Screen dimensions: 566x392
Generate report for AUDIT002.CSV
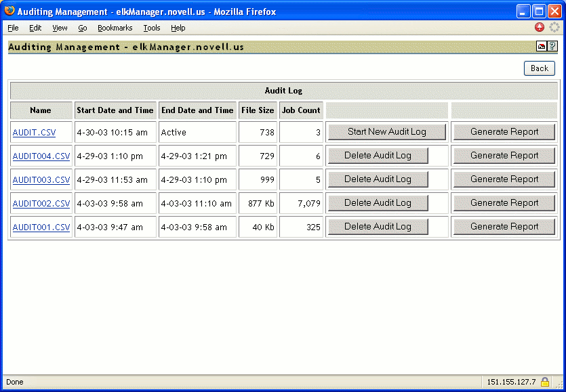504,203
